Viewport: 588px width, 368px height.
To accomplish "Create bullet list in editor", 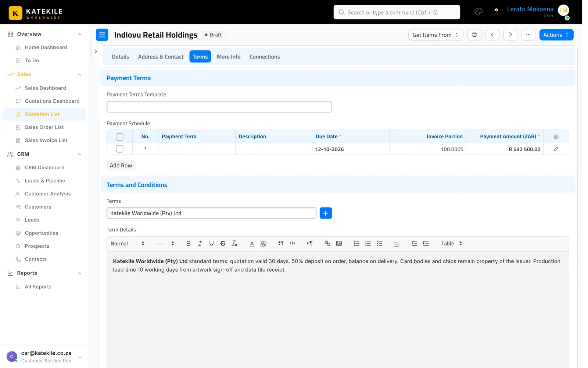I will pyautogui.click(x=368, y=244).
